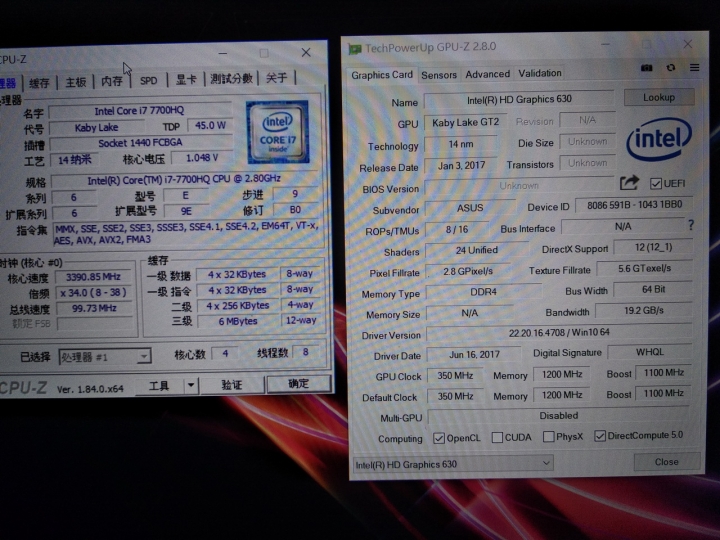720x540 pixels.
Task: Click the 线程数 value 8
Action: pyautogui.click(x=305, y=352)
